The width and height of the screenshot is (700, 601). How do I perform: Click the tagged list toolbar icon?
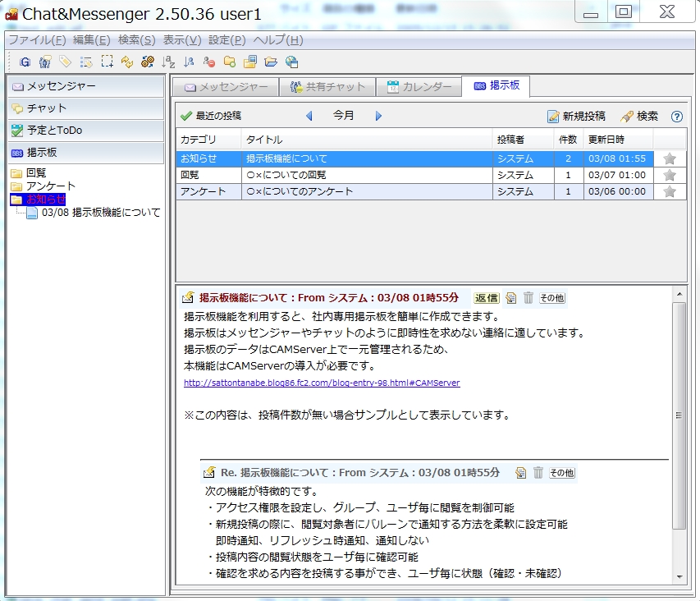[85, 62]
